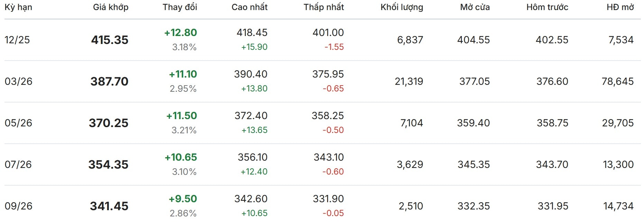Image resolution: width=644 pixels, height=223 pixels.
Task: Open the 05/26 contract term
Action: (x=18, y=123)
